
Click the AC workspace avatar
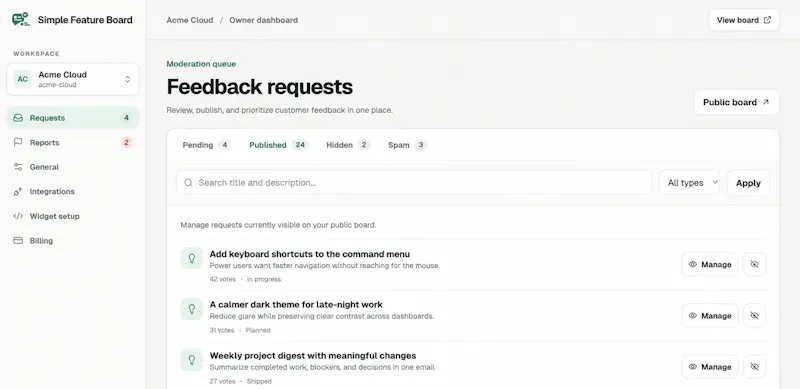click(22, 79)
